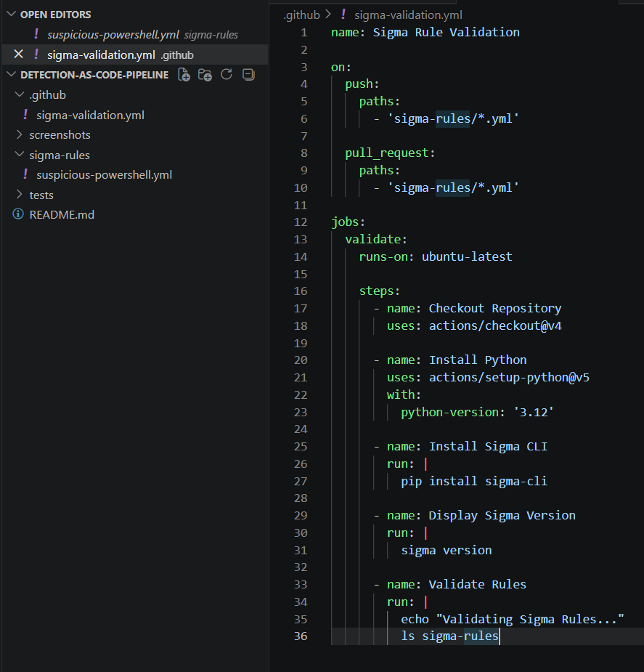Select the tests folder label
Image resolution: width=644 pixels, height=672 pixels.
(41, 195)
